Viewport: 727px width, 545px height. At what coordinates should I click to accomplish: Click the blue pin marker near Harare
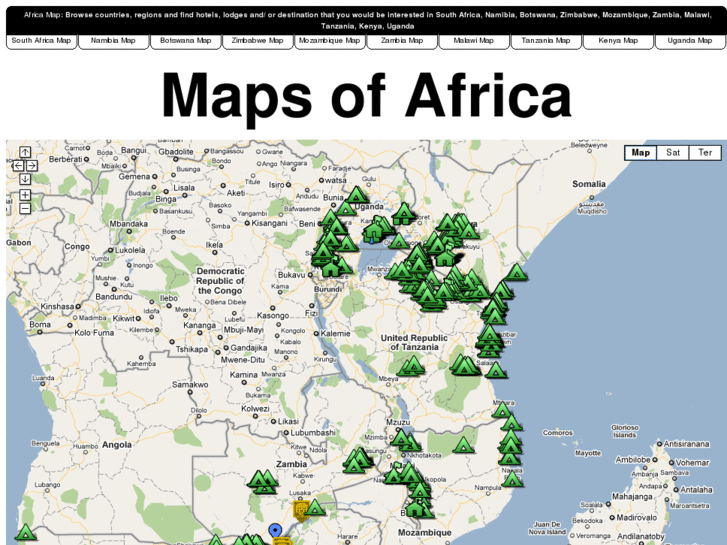(x=275, y=531)
